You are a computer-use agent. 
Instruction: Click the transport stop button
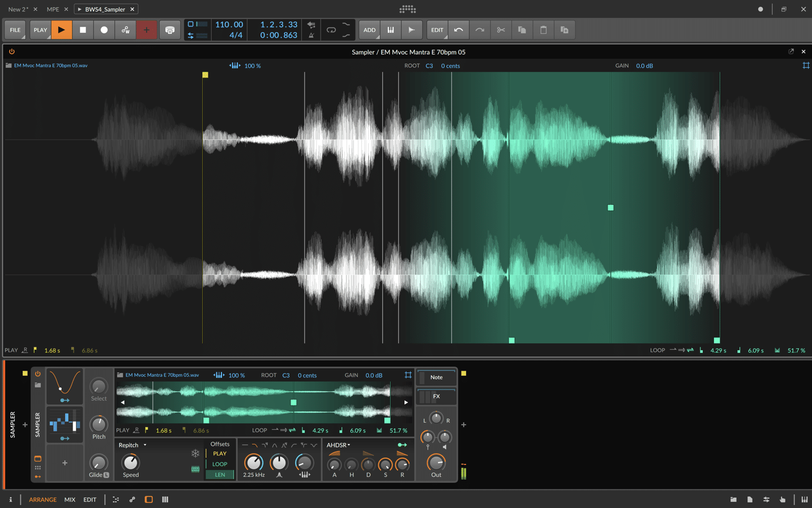[83, 30]
